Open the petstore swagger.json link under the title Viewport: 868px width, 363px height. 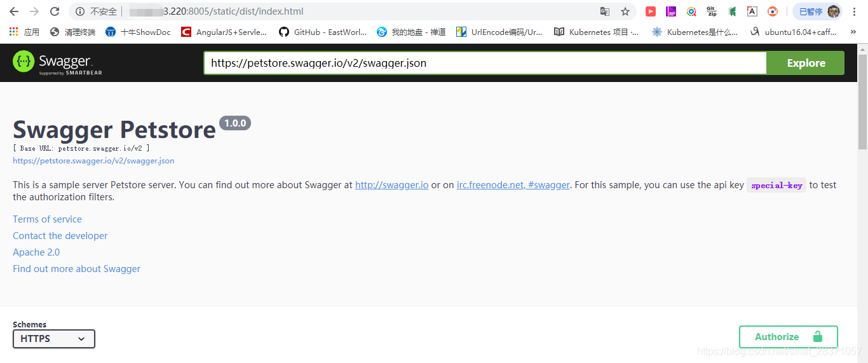93,161
